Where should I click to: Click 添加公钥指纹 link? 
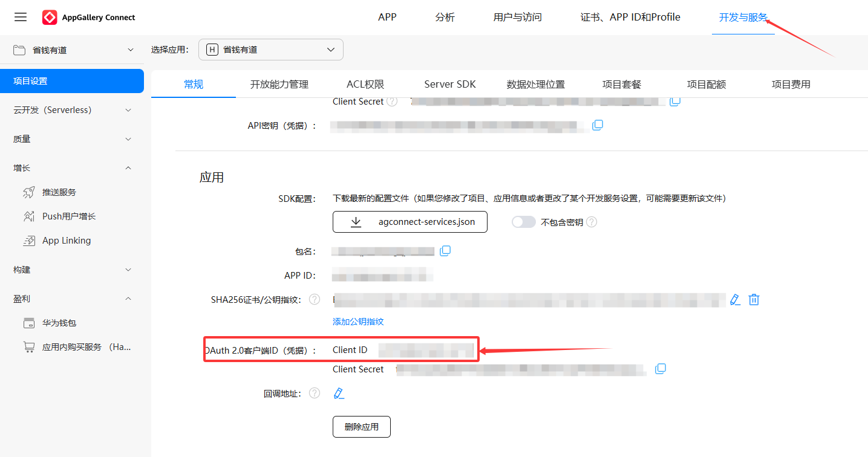tap(358, 322)
